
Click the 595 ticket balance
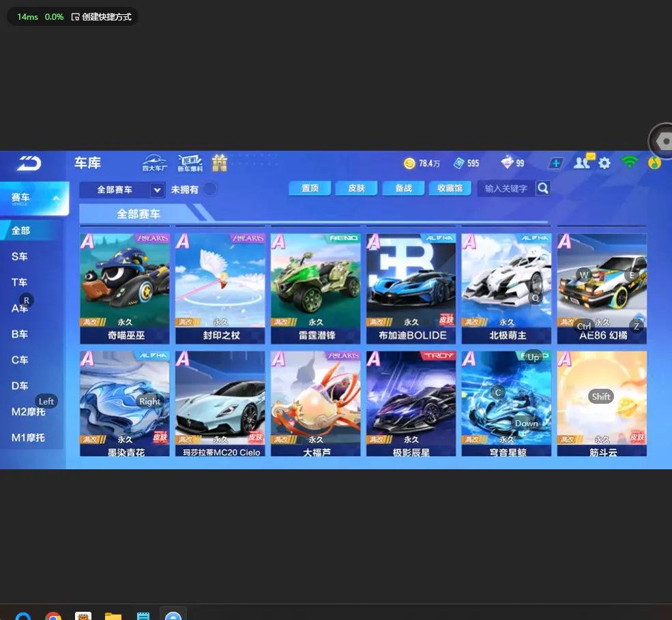(473, 164)
